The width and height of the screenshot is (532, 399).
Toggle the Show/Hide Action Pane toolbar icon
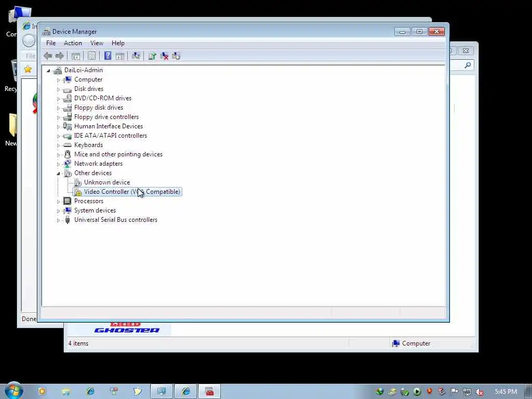120,56
